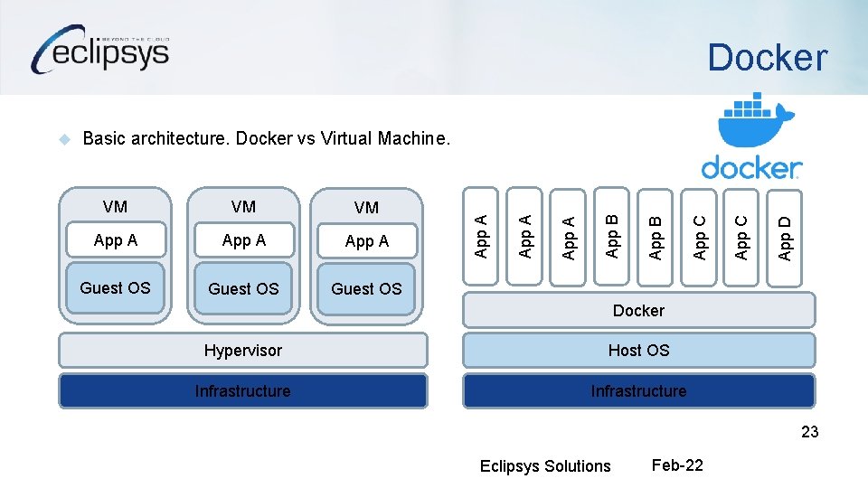Select the text 'Basic architecture. Docker vs Virtual Machine.'
The height and width of the screenshot is (488, 868).
pyautogui.click(x=266, y=138)
